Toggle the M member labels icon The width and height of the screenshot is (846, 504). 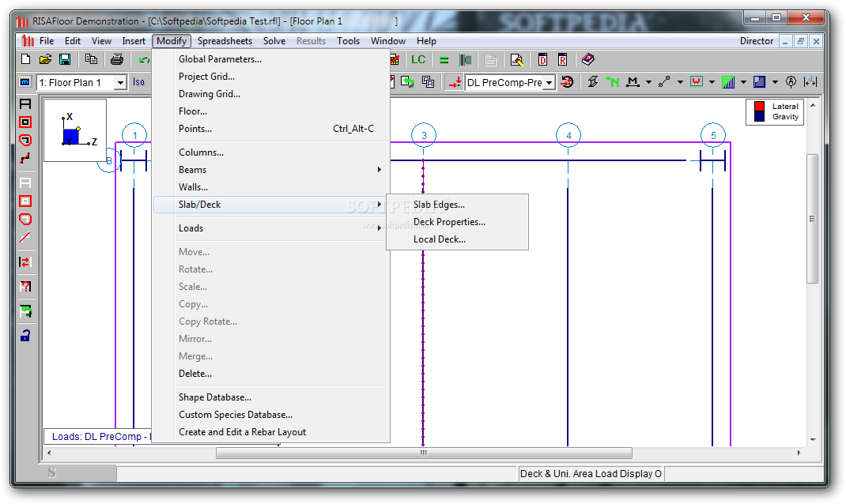633,82
